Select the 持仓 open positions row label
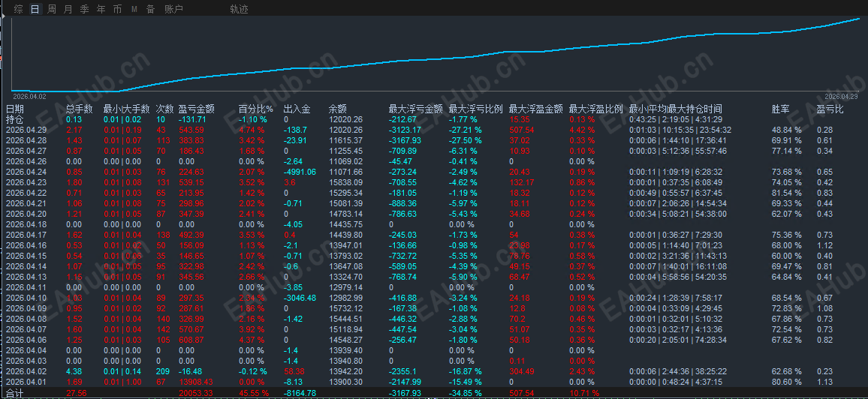868x399 pixels. pos(15,118)
